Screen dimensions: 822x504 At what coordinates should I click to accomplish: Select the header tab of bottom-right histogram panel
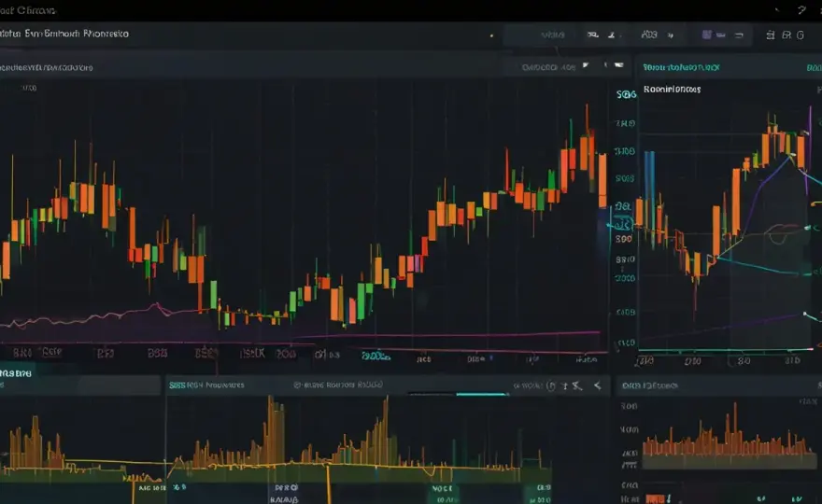pyautogui.click(x=650, y=385)
